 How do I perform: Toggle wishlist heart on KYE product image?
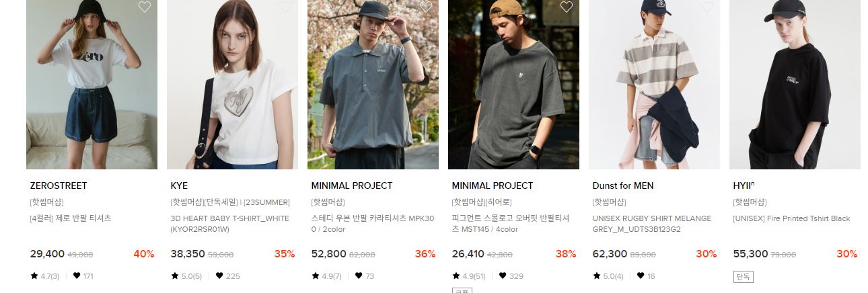(285, 7)
